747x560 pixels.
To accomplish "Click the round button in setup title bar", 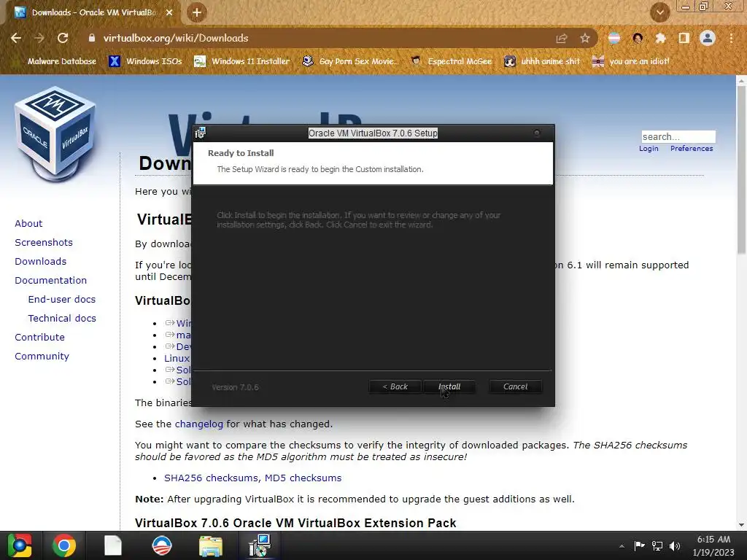I will [x=537, y=133].
